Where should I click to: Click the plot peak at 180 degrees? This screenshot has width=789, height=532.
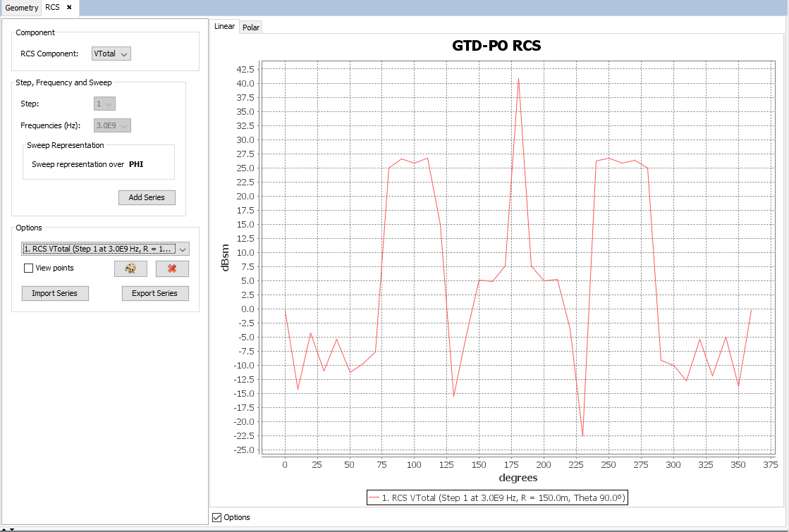point(518,79)
